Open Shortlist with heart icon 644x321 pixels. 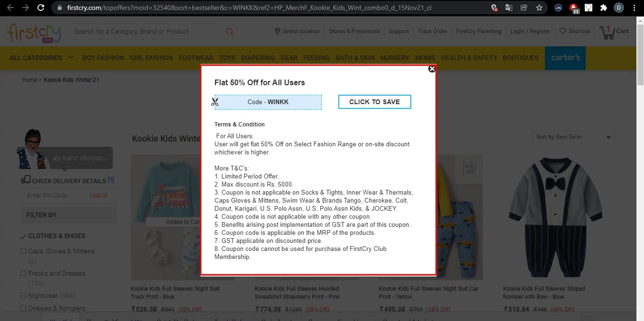(575, 31)
